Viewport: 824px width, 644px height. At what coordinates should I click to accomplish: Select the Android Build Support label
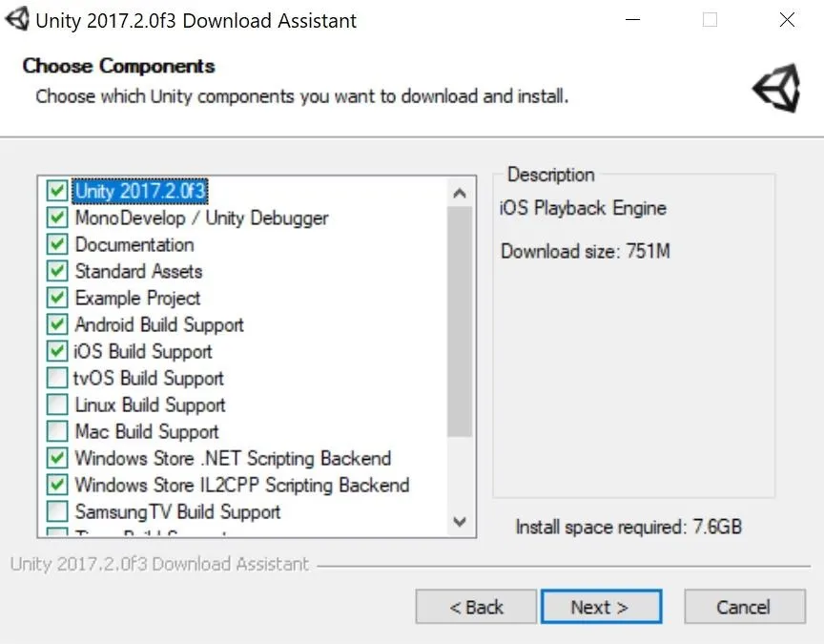click(159, 325)
